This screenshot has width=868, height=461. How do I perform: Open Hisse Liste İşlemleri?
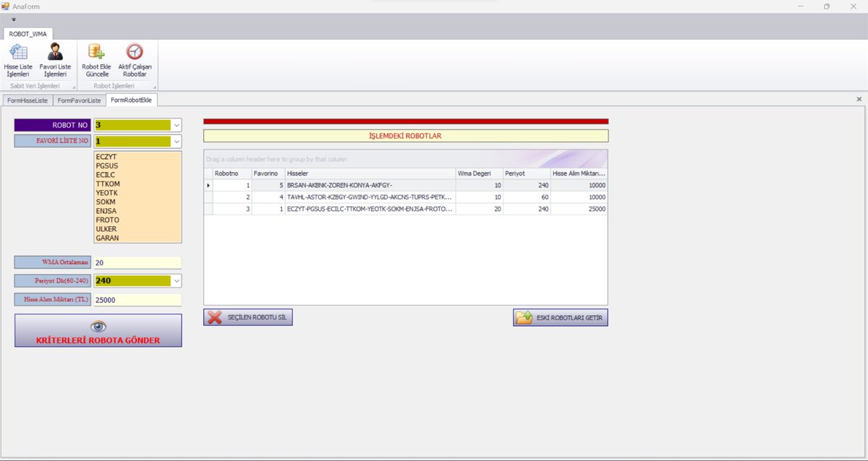pyautogui.click(x=17, y=60)
